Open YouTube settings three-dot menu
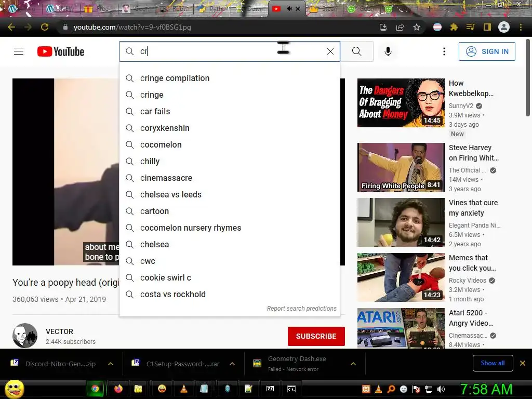This screenshot has height=399, width=532. click(444, 51)
